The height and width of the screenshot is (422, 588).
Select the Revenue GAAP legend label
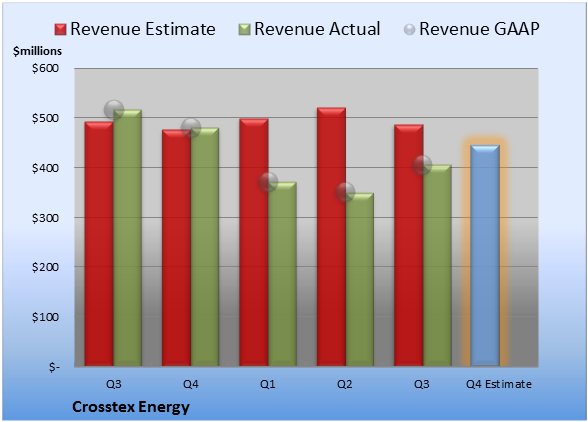click(479, 29)
